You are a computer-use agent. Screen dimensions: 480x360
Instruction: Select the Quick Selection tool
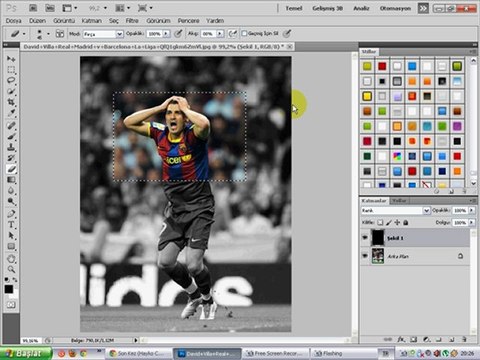tap(11, 91)
